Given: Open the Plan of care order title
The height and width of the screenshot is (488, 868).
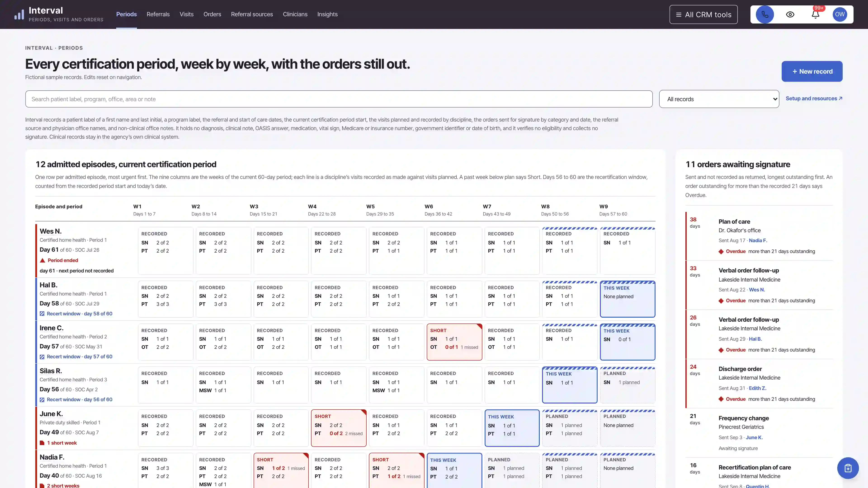Looking at the screenshot, I should tap(734, 222).
